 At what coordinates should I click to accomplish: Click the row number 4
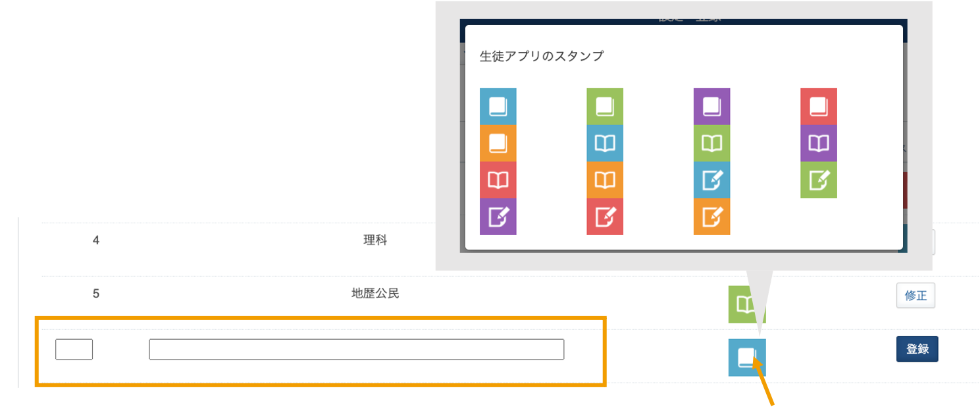point(96,240)
